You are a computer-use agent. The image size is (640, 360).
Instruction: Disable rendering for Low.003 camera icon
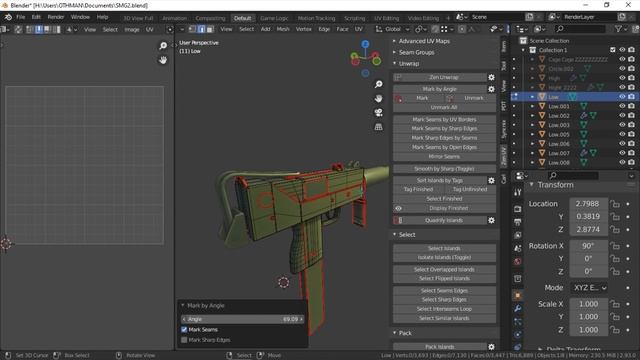pos(631,125)
